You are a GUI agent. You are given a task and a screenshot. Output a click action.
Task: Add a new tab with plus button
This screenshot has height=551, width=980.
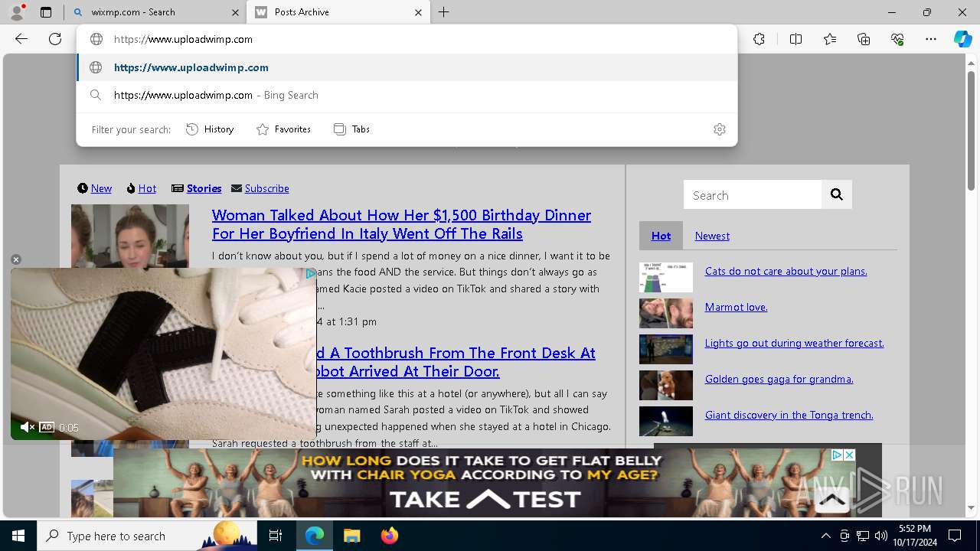[x=444, y=12]
